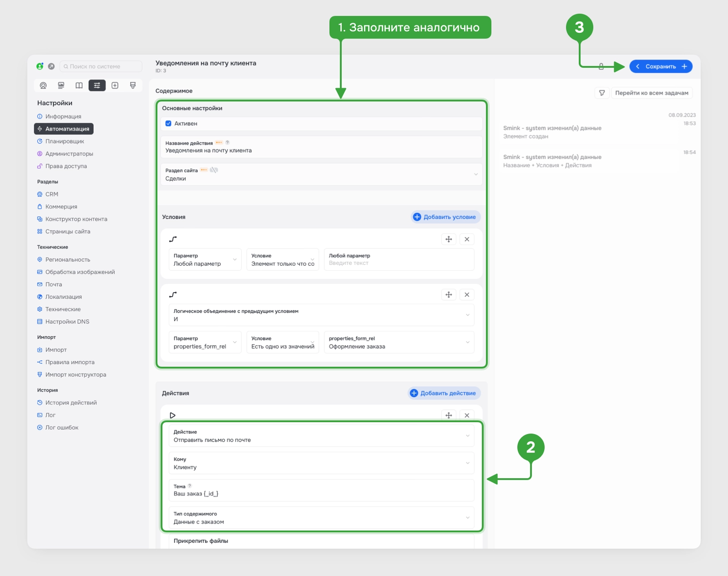Click the plus-square icon in toolbar
This screenshot has width=728, height=576.
click(x=115, y=86)
